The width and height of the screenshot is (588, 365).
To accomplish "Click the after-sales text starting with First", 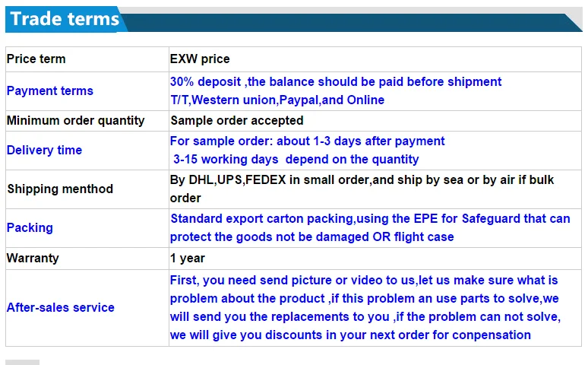I will point(364,281).
